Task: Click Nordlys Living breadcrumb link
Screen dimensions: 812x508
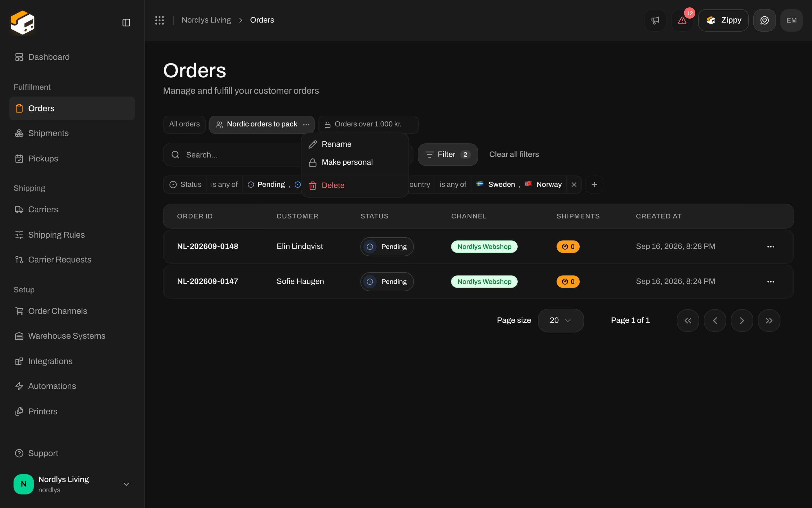Action: point(206,20)
